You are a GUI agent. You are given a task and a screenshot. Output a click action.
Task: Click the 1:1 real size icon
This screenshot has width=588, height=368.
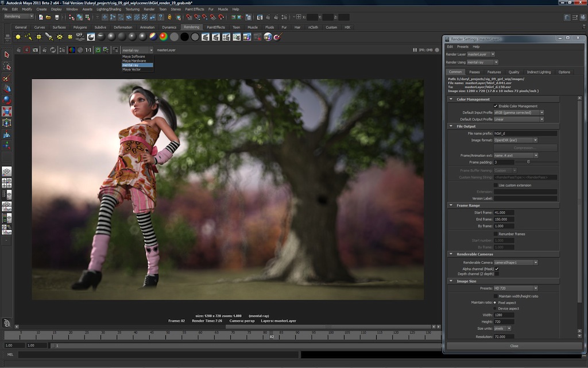pos(88,50)
